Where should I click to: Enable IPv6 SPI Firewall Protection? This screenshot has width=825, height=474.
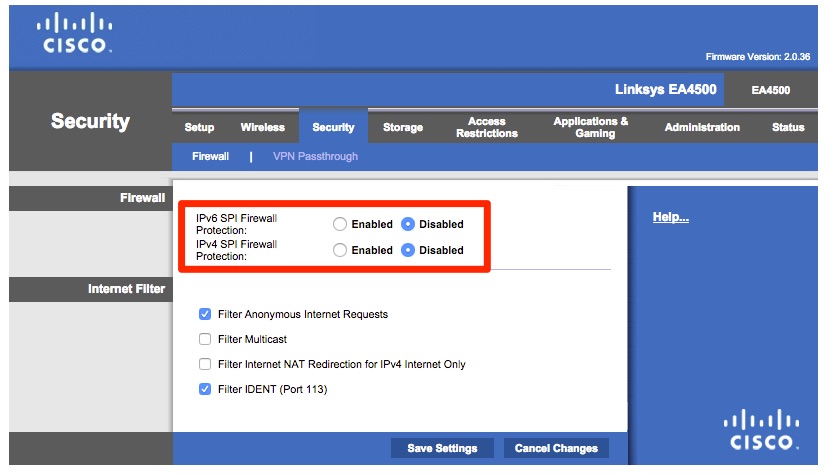coord(340,224)
